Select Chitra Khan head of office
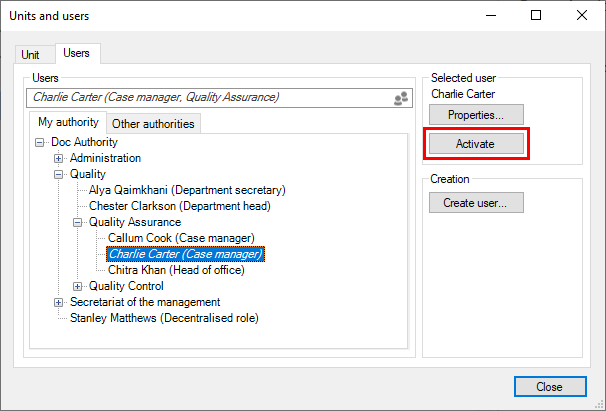Screen dimensions: 606x411 point(176,270)
